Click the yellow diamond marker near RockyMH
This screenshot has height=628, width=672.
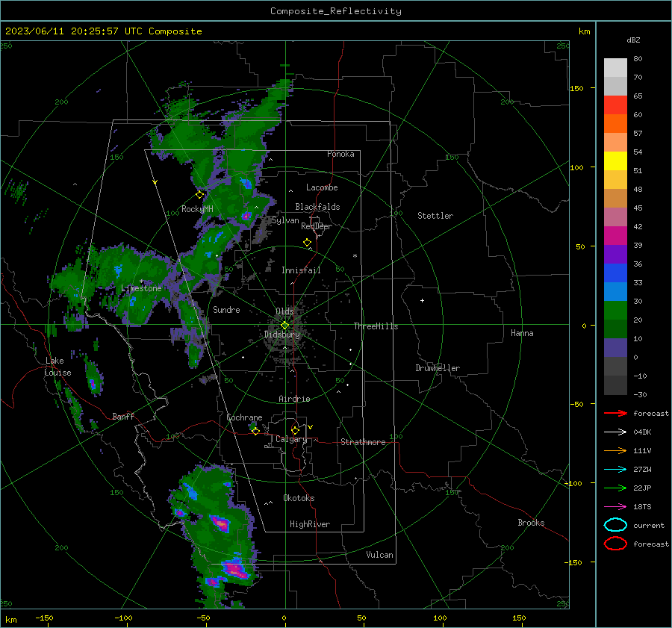(199, 195)
